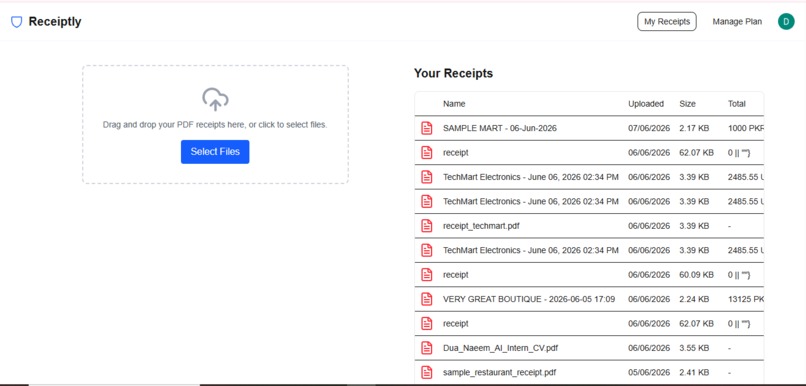Click the size of receipt_techmart.pdf
Screen dimensions: 806x386
tap(694, 226)
